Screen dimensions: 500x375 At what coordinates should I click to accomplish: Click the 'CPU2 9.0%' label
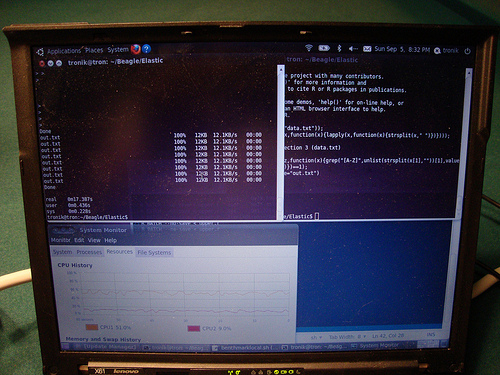pyautogui.click(x=217, y=328)
